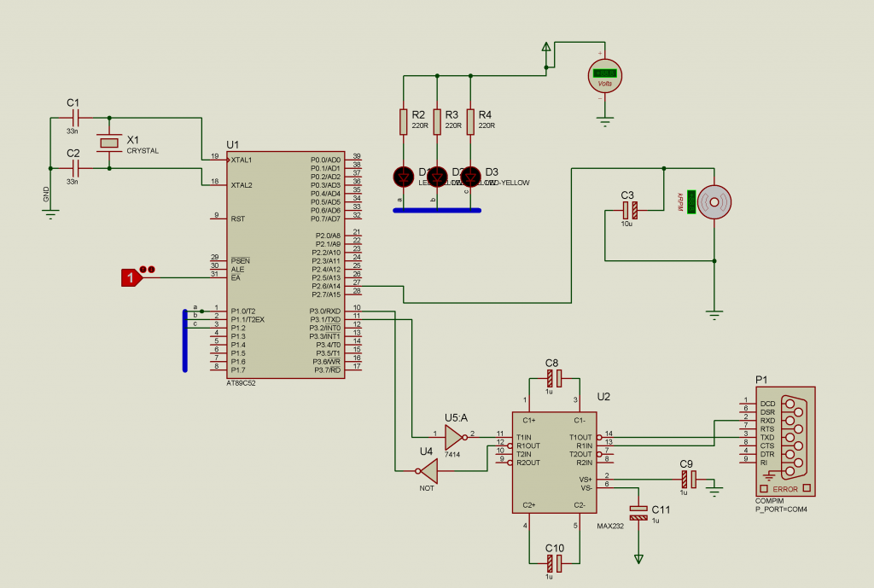Select the MAX232 chip U2 body
The height and width of the screenshot is (588, 874).
pyautogui.click(x=555, y=463)
